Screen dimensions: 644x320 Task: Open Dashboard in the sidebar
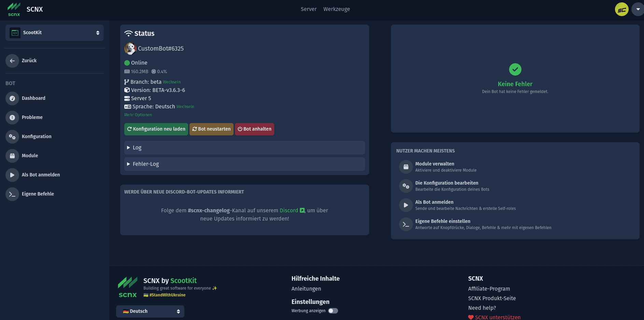point(33,98)
